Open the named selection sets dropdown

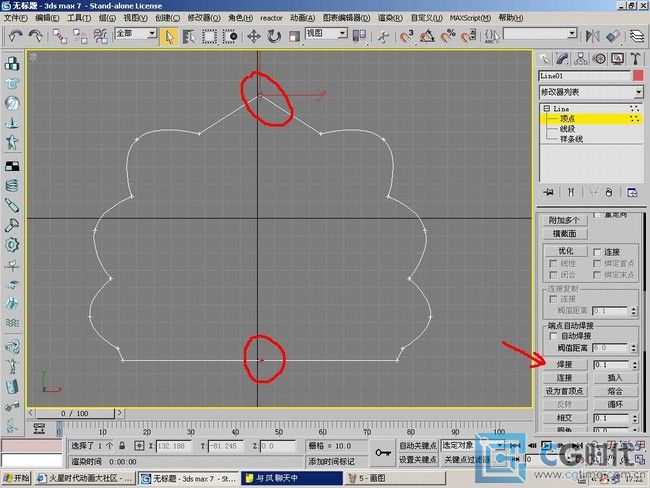(572, 33)
